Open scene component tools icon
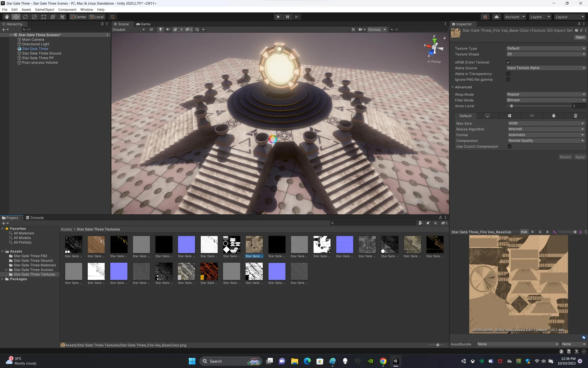 353,29
